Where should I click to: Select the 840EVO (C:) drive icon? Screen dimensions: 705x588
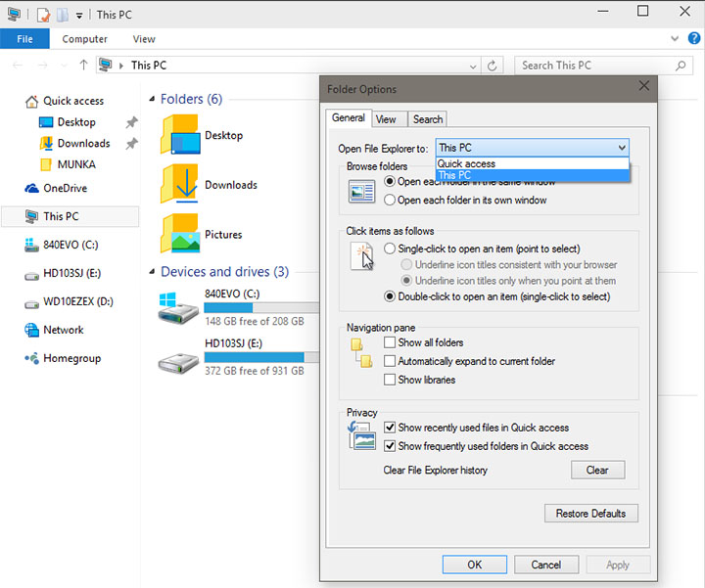[x=179, y=307]
